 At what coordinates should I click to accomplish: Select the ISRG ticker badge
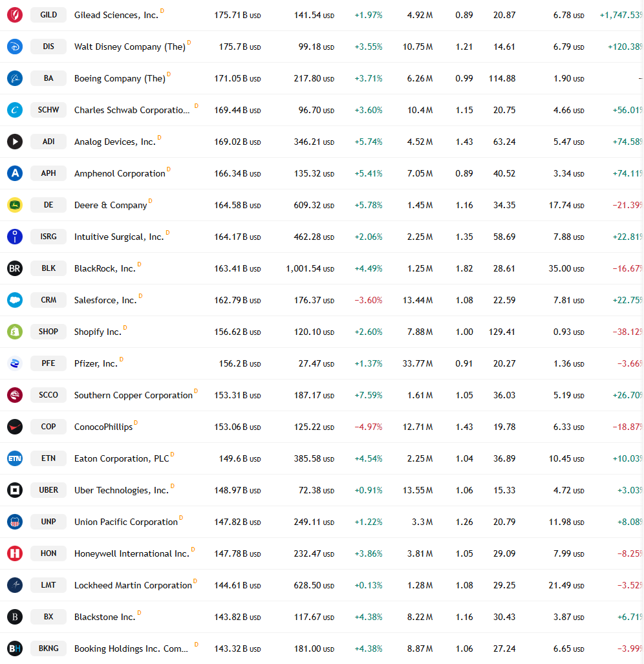pyautogui.click(x=48, y=236)
